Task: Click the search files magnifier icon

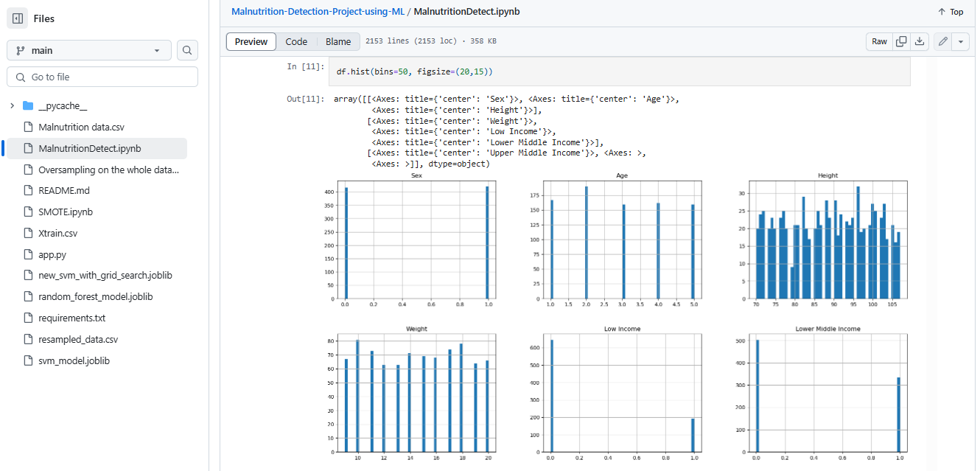Action: pyautogui.click(x=187, y=50)
